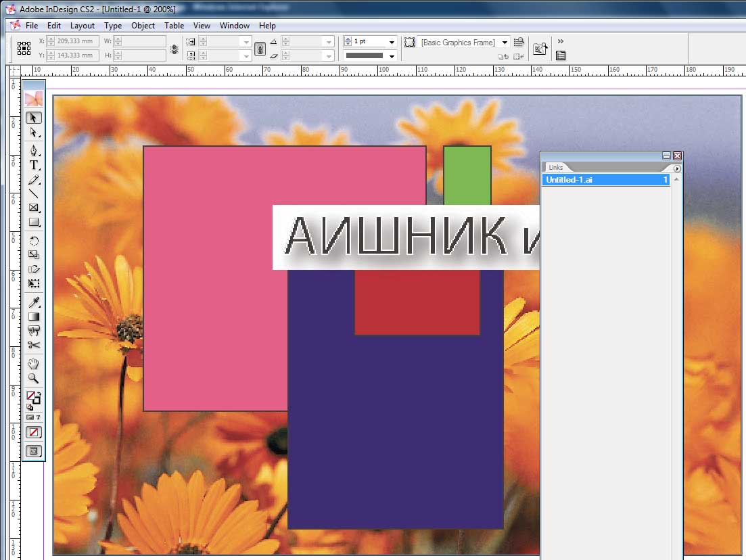Toggle formatting affects container
Image resolution: width=746 pixels, height=560 pixels.
(30, 417)
